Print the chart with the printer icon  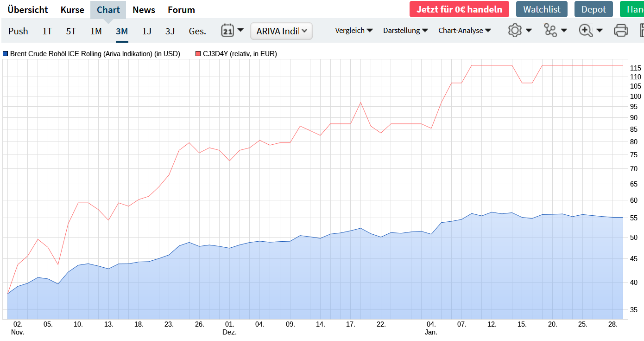pos(621,31)
